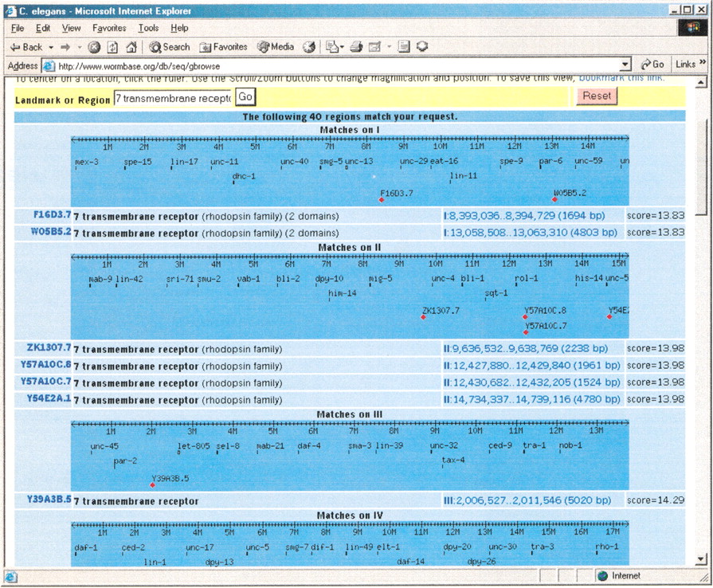Click the Y57A10C.8 red marker on chromosome II
The image size is (713, 588).
[525, 317]
